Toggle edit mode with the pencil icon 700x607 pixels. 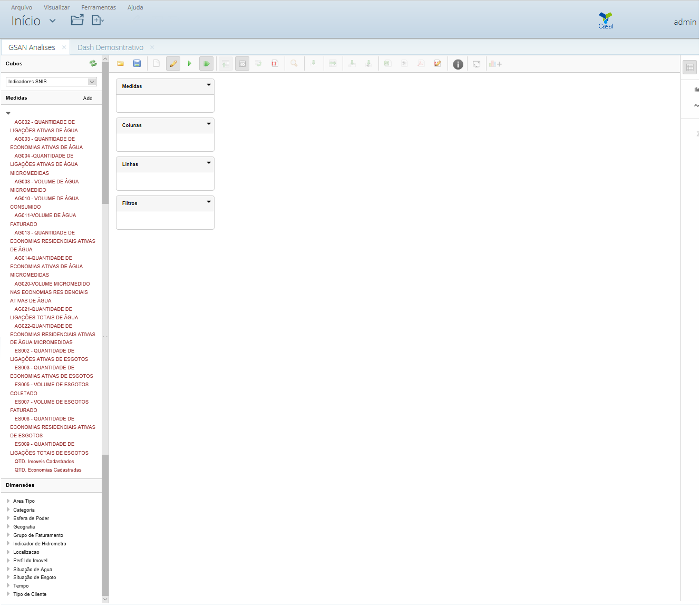(x=173, y=64)
